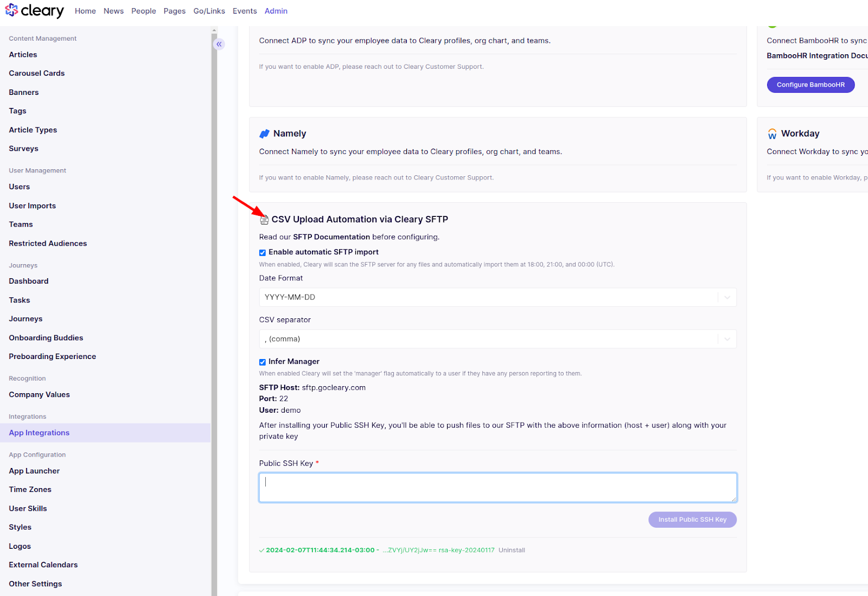The width and height of the screenshot is (868, 596).
Task: Open Logos in sidebar
Action: (x=20, y=547)
